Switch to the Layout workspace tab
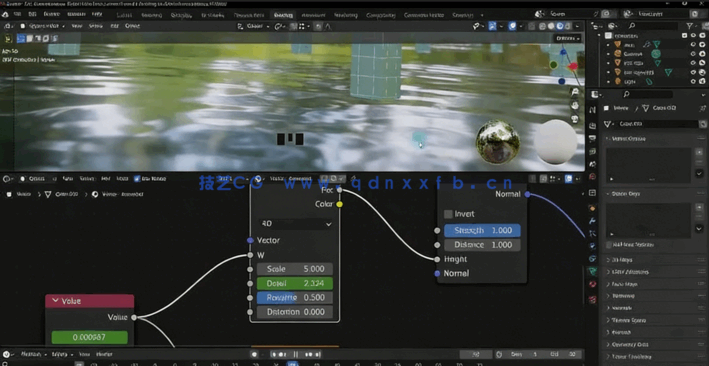709x366 pixels. pos(124,15)
